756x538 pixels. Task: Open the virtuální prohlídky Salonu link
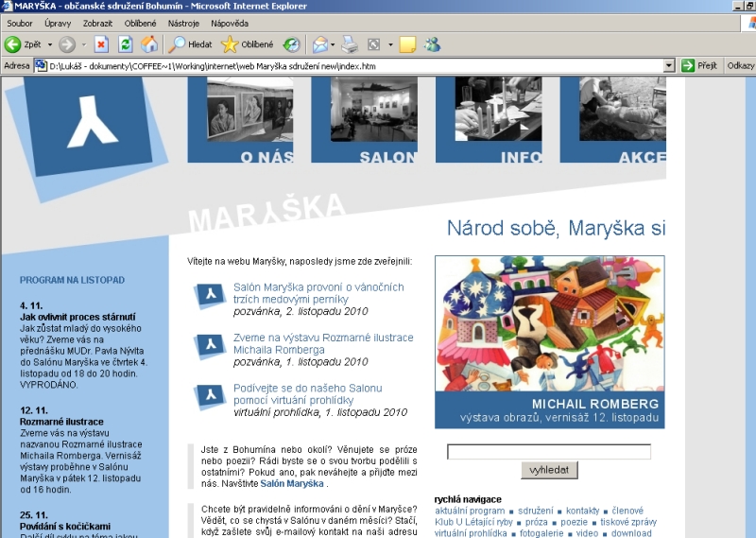point(308,393)
